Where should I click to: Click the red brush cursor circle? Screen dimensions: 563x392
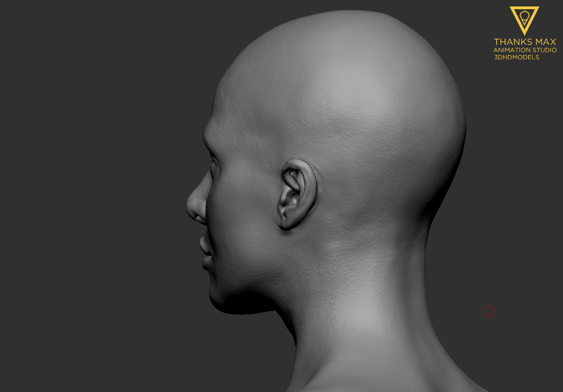click(489, 311)
